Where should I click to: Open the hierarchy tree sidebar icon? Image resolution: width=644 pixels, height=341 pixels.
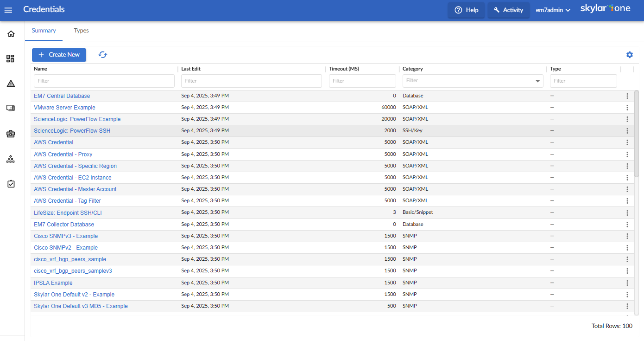(x=11, y=159)
